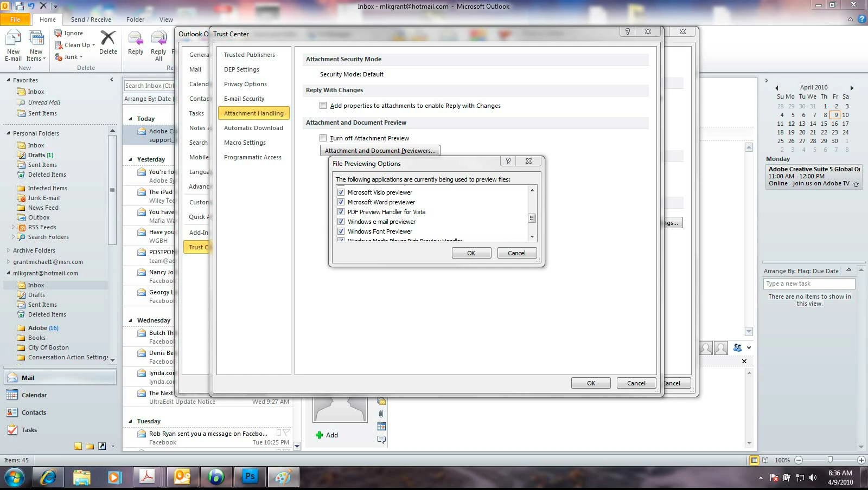This screenshot has height=490, width=868.
Task: Uncheck Windows Font Previewer
Action: [x=341, y=231]
